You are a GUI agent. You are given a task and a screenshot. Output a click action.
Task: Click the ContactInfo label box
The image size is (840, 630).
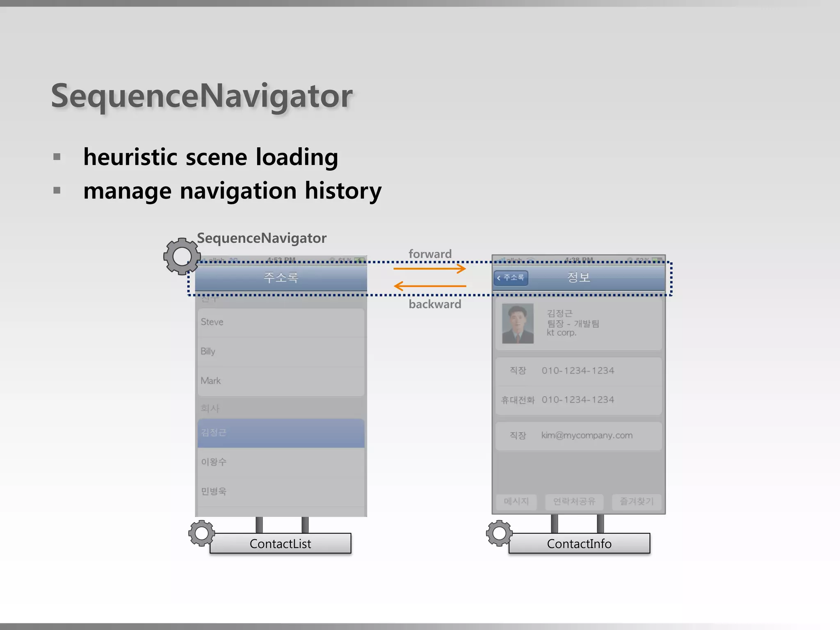coord(579,543)
